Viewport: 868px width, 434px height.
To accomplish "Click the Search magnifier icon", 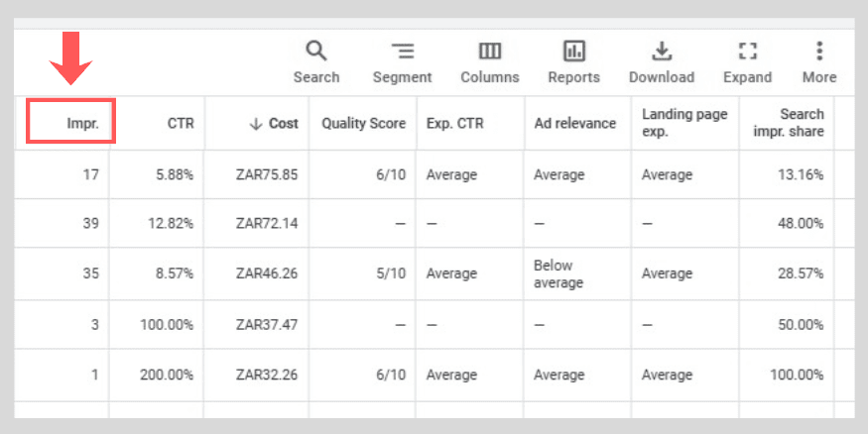I will [x=315, y=52].
